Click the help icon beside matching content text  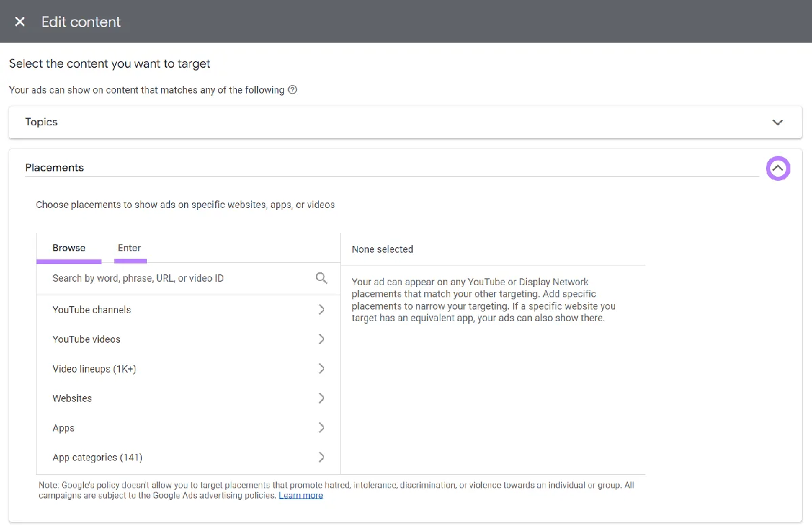click(x=292, y=89)
